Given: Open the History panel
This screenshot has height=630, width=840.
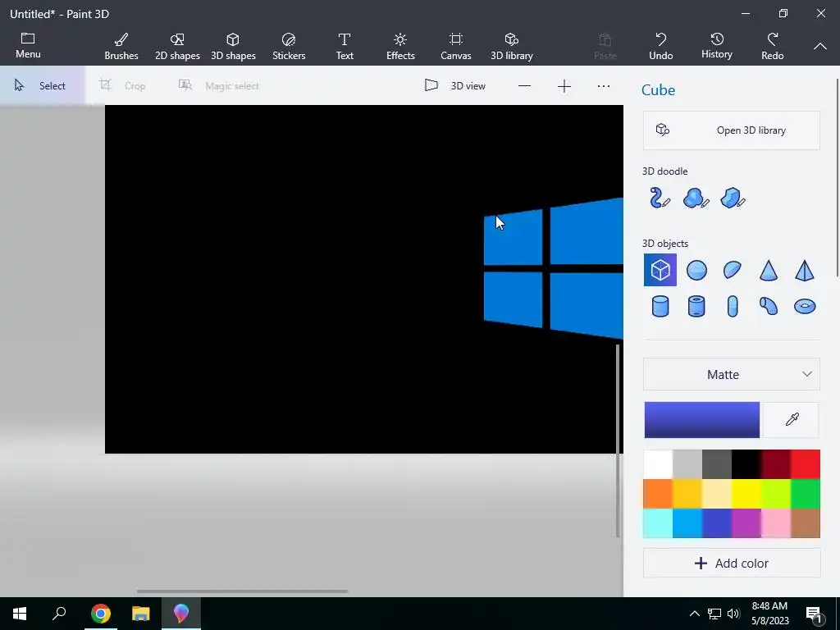Looking at the screenshot, I should coord(717,46).
